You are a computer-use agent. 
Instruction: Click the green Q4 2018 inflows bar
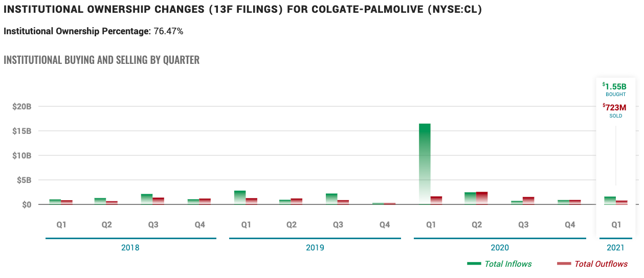[x=193, y=202]
